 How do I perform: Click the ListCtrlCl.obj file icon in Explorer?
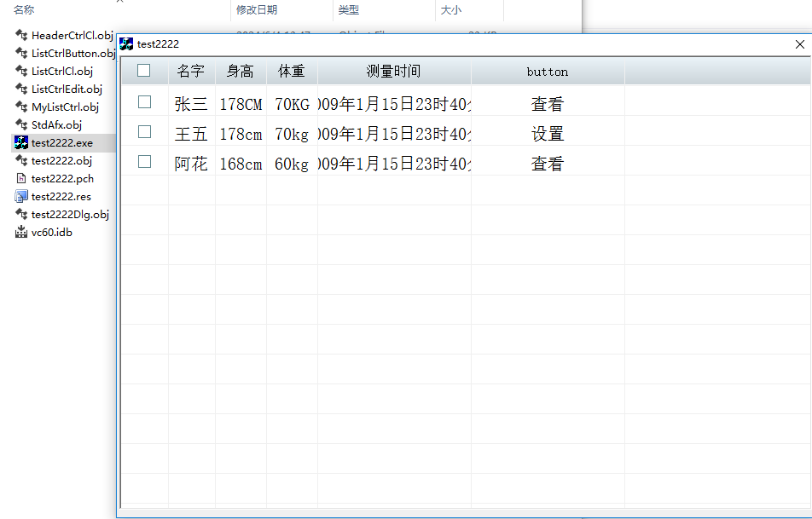21,71
